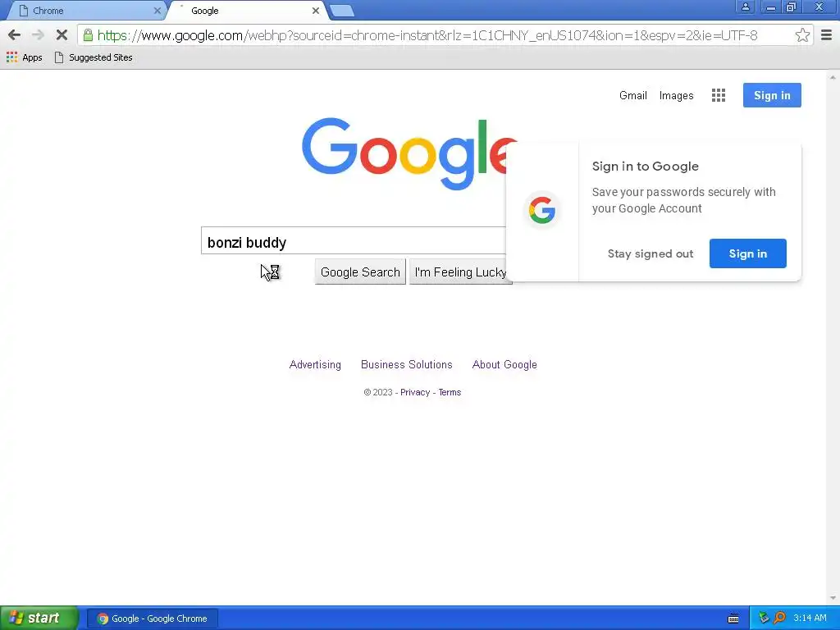Bookmark this page with the star icon

pyautogui.click(x=802, y=35)
